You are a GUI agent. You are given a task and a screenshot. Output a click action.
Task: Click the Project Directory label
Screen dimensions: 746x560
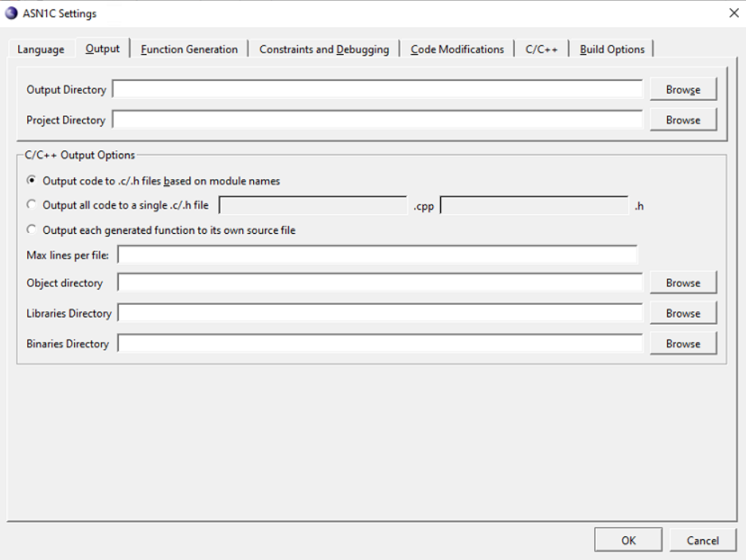pos(65,120)
